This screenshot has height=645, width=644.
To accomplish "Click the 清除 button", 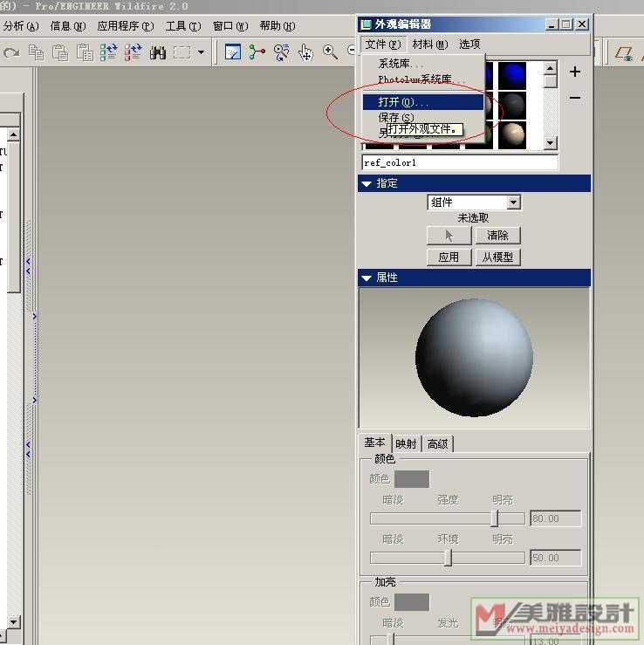I will tap(498, 236).
